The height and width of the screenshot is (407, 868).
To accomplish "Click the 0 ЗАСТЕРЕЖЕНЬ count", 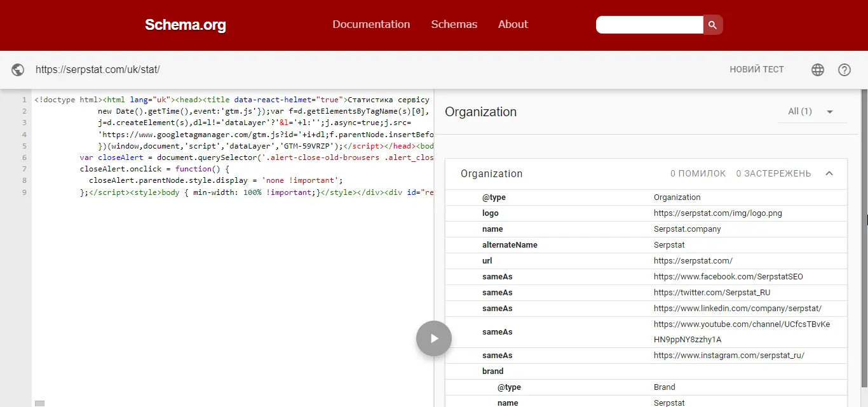I will pyautogui.click(x=773, y=173).
